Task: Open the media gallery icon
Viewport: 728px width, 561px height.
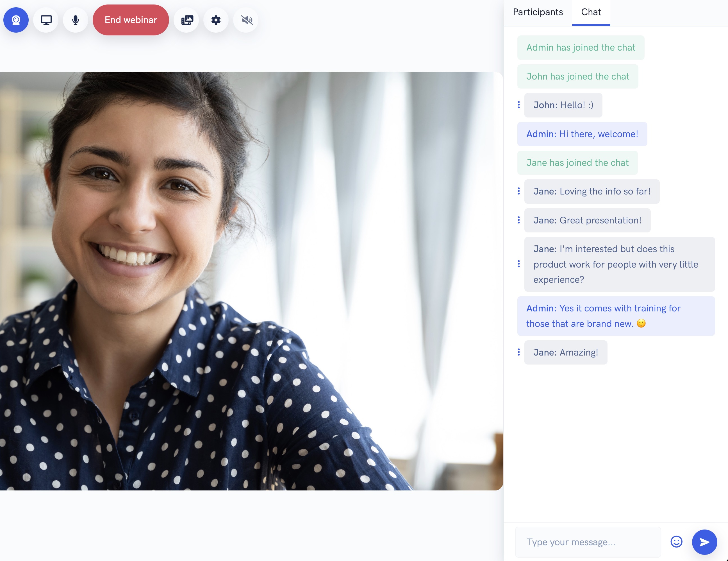Action: tap(187, 20)
